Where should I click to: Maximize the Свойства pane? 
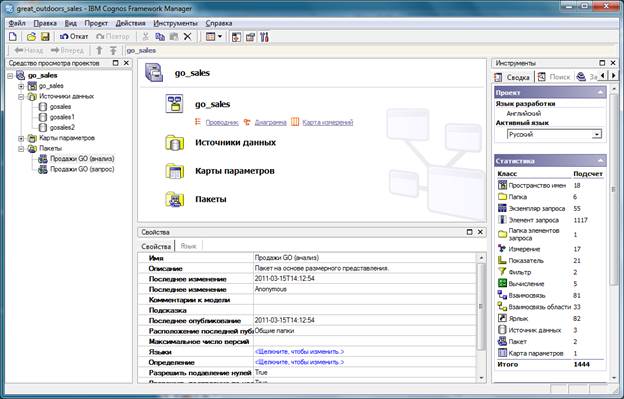pos(470,232)
